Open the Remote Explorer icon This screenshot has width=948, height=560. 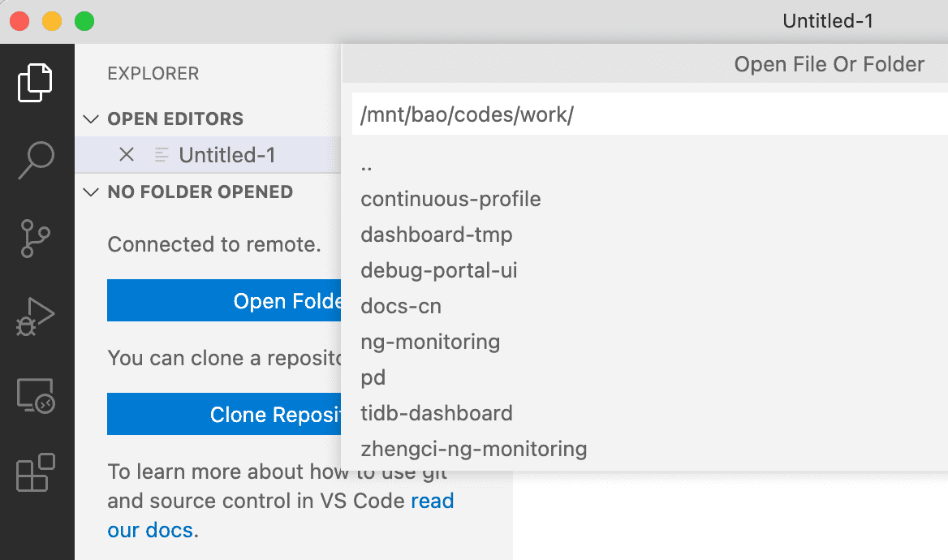[x=36, y=396]
